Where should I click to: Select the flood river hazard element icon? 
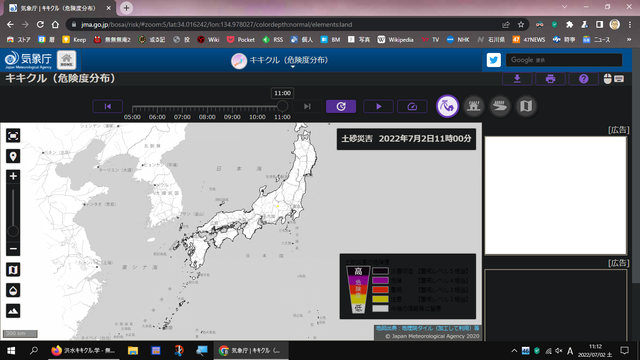(x=500, y=106)
